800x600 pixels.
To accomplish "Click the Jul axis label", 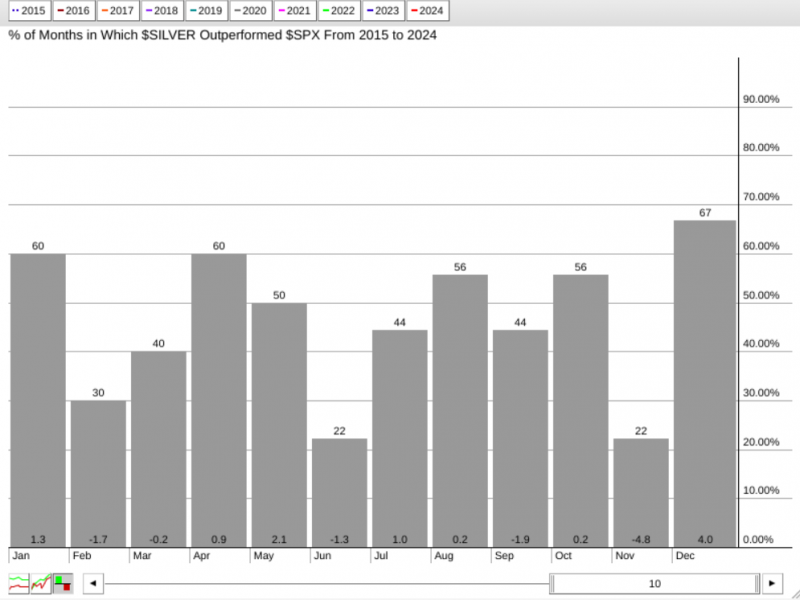I will [381, 556].
